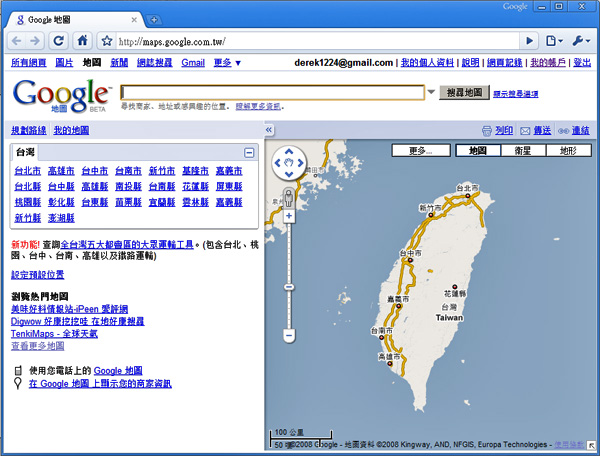Open 圖片 in top navigation
This screenshot has height=456, width=600.
pyautogui.click(x=64, y=62)
